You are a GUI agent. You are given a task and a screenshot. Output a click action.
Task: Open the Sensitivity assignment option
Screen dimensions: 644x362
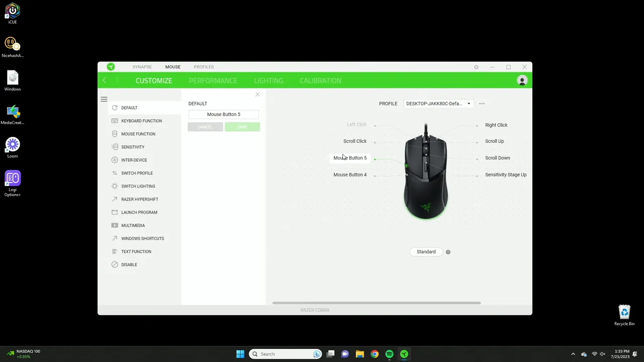[x=115, y=147]
